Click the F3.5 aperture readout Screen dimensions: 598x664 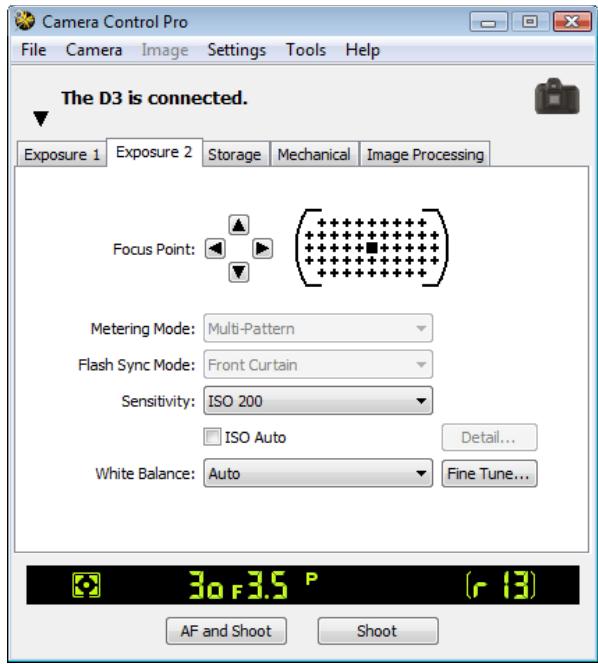[260, 585]
